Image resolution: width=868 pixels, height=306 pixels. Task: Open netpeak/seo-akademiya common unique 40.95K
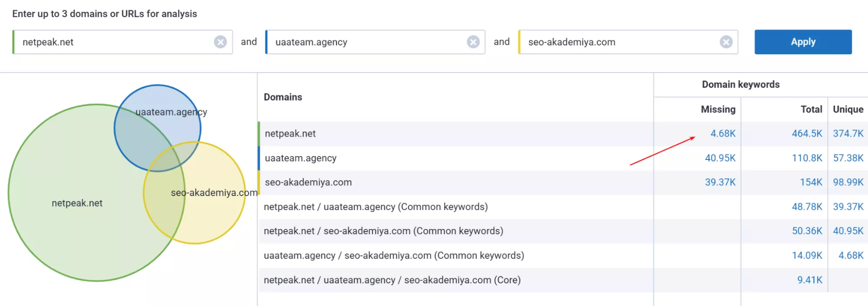pyautogui.click(x=848, y=231)
